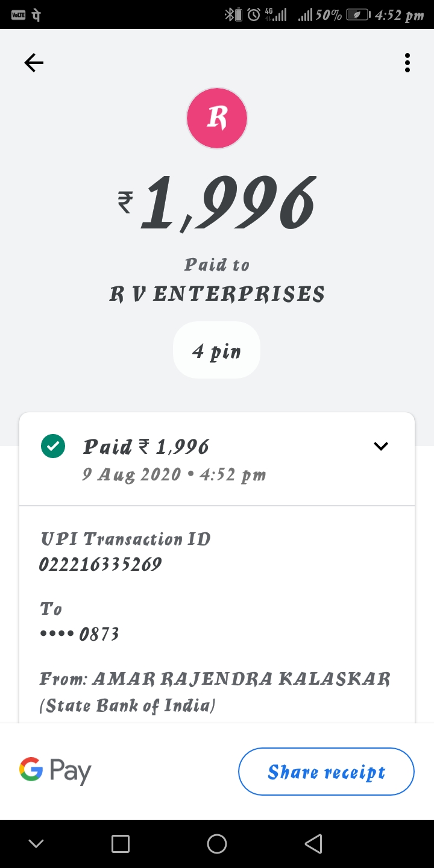The height and width of the screenshot is (868, 434).
Task: Select the UPI Transaction ID number
Action: tap(101, 564)
